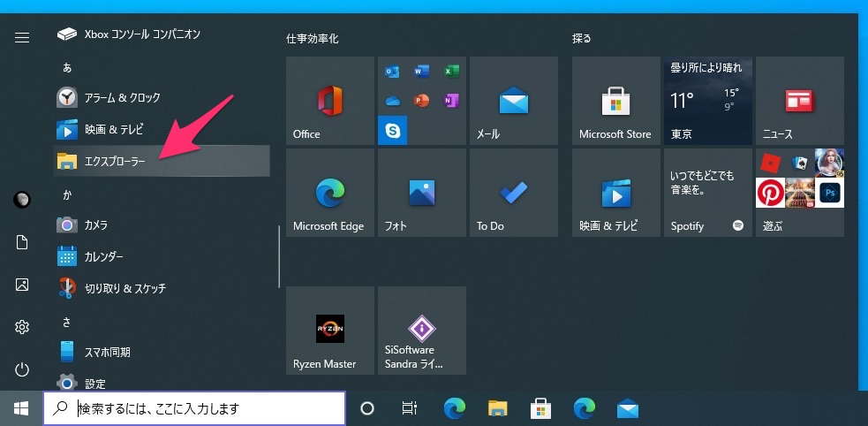868x426 pixels.
Task: Click the Pinterest icon in the 遊ぶ folder
Action: [770, 193]
